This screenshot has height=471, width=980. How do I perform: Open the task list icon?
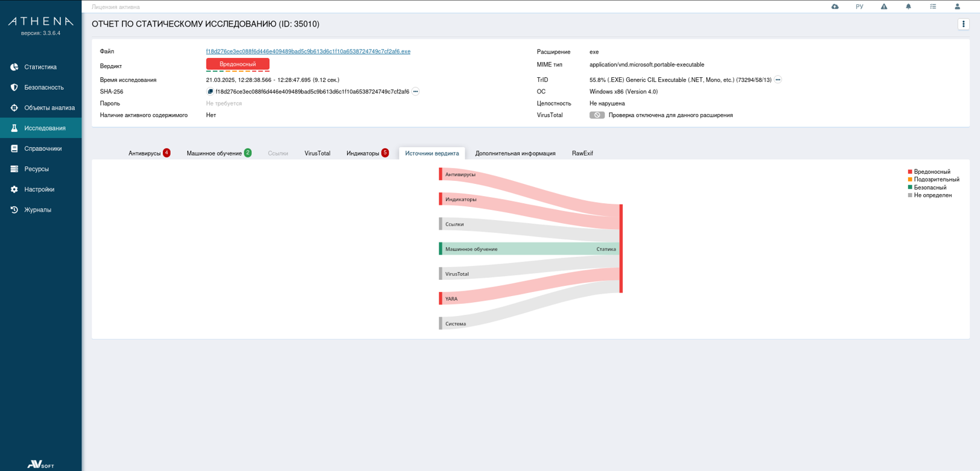pos(933,7)
